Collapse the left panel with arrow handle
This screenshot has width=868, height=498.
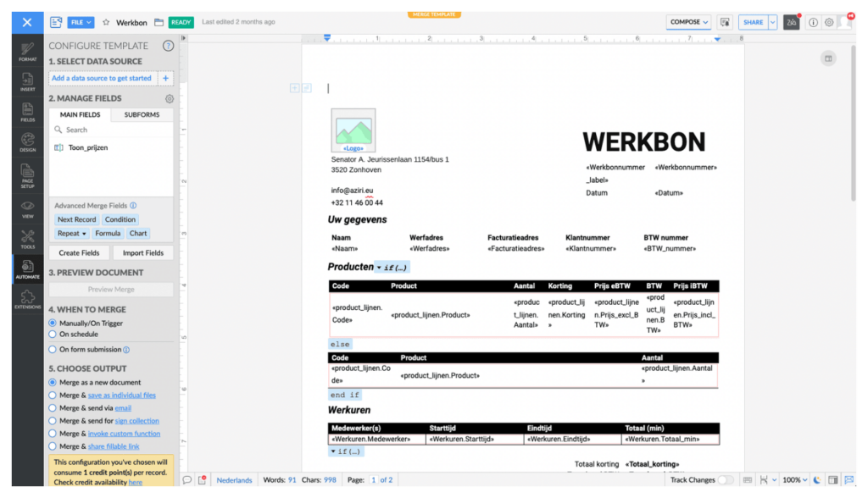tap(184, 38)
